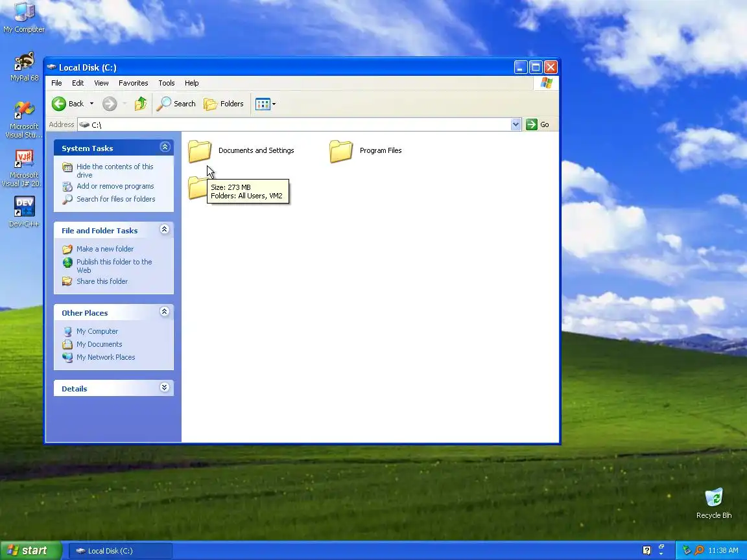Viewport: 747px width, 560px height.
Task: Go to My Documents in Other Places
Action: [99, 344]
